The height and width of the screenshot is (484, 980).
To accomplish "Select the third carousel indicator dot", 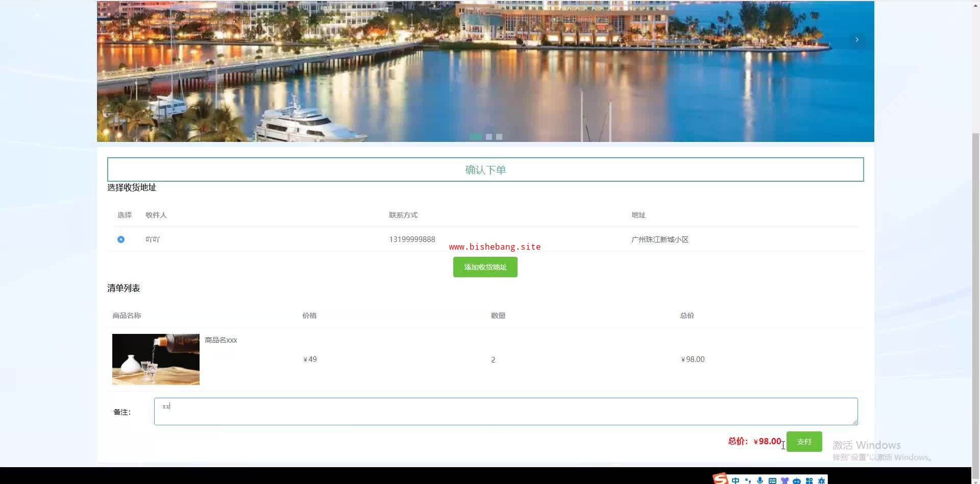I will [499, 137].
